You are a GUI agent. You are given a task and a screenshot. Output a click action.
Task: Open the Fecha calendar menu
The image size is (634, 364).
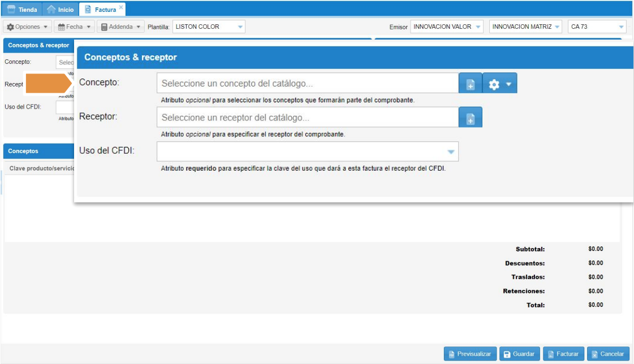pos(74,27)
